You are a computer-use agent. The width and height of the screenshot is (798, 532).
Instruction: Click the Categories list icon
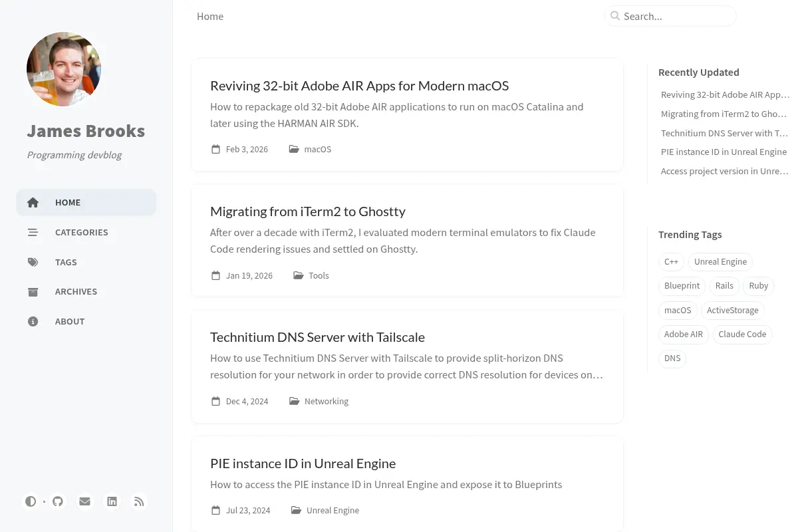coord(33,232)
